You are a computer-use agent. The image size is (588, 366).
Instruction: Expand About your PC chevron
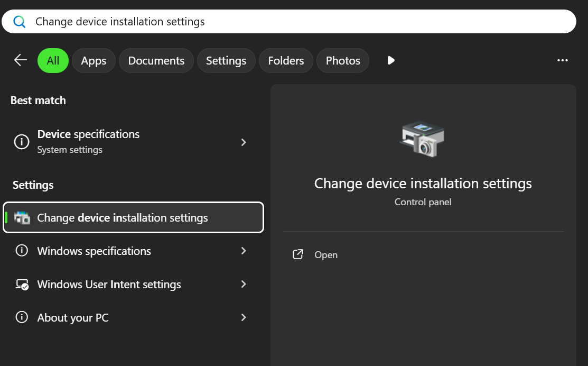(244, 317)
